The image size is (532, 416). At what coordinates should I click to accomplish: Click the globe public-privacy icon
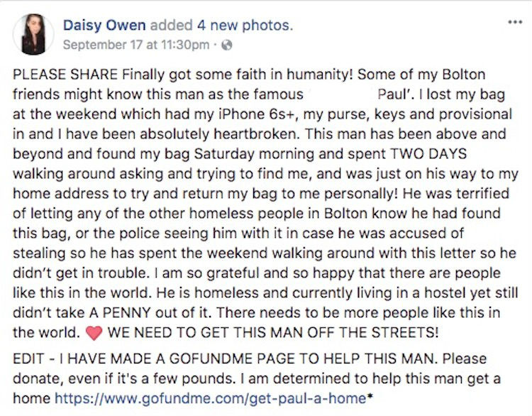227,45
